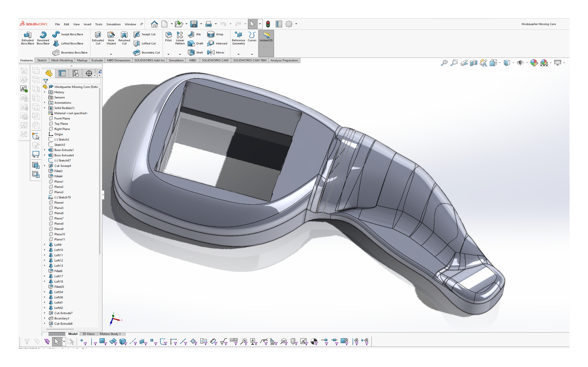Toggle the Hide/Show Items eye icon
588x367 pixels.
click(x=520, y=63)
